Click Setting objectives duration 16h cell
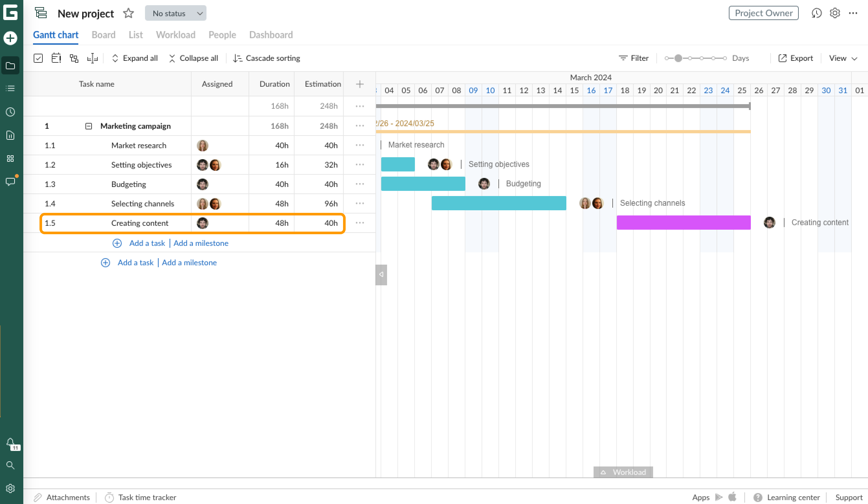Screen dimensions: 868x504 pyautogui.click(x=272, y=165)
